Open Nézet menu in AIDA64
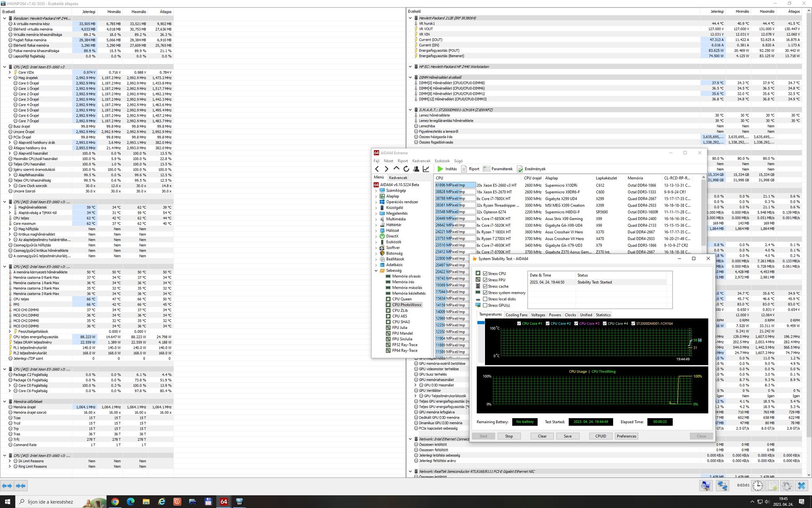812x508 pixels. (x=388, y=161)
